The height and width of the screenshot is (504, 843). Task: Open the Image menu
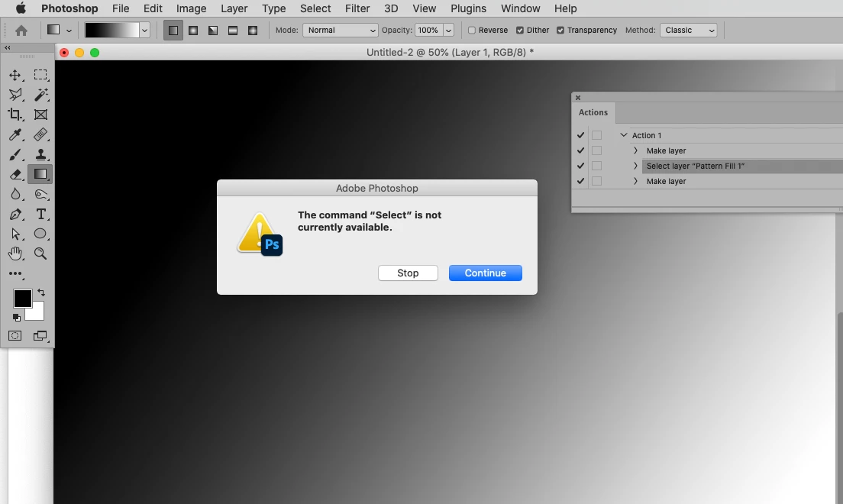point(192,8)
